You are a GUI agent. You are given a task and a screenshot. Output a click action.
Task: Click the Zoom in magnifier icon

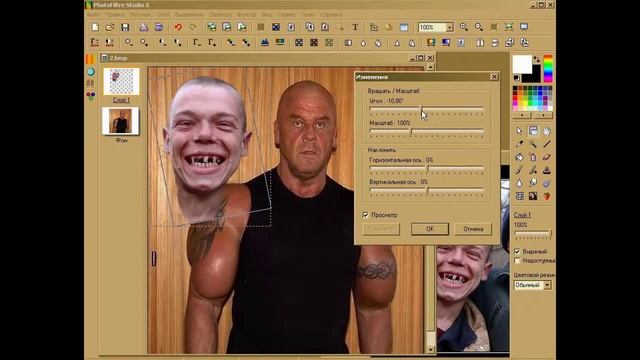pos(464,27)
